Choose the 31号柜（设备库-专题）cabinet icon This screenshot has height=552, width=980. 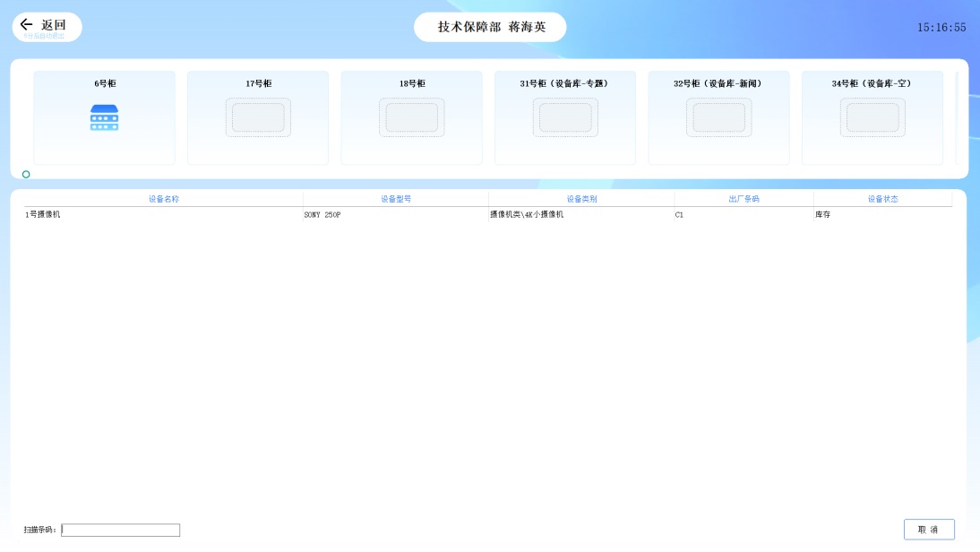pyautogui.click(x=565, y=118)
